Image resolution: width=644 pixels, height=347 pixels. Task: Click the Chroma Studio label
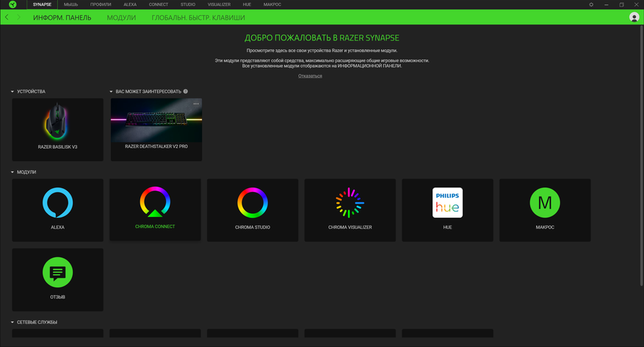click(253, 227)
